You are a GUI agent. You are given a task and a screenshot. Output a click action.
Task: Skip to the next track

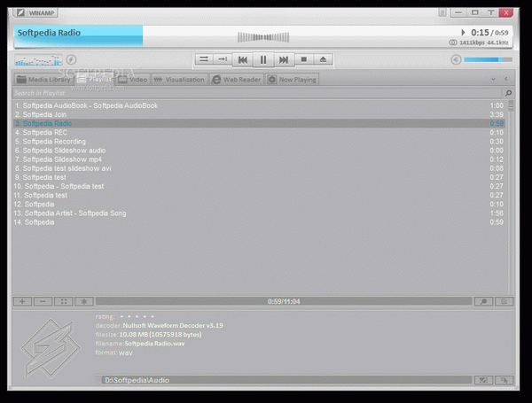point(284,60)
